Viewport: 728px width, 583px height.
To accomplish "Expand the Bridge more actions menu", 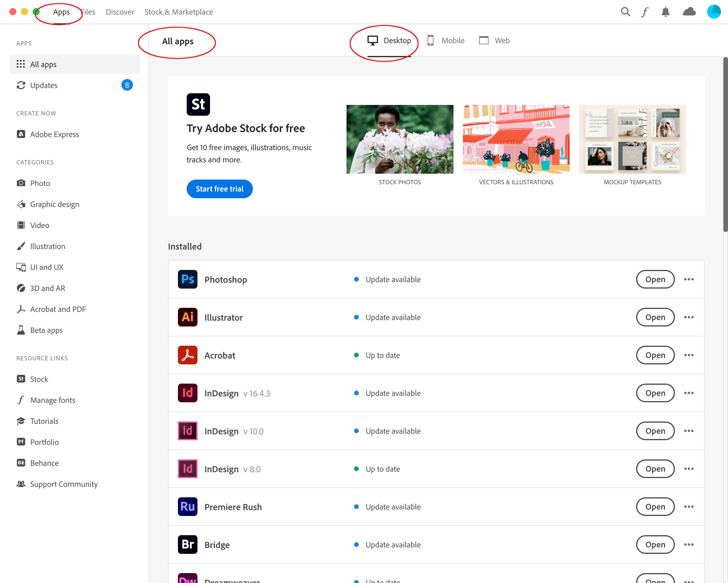I will pyautogui.click(x=689, y=545).
